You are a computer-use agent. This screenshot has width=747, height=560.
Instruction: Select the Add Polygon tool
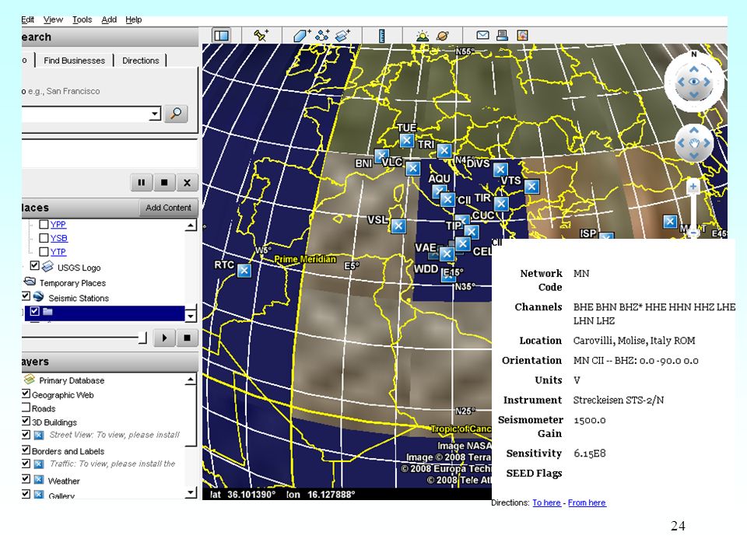coord(301,36)
